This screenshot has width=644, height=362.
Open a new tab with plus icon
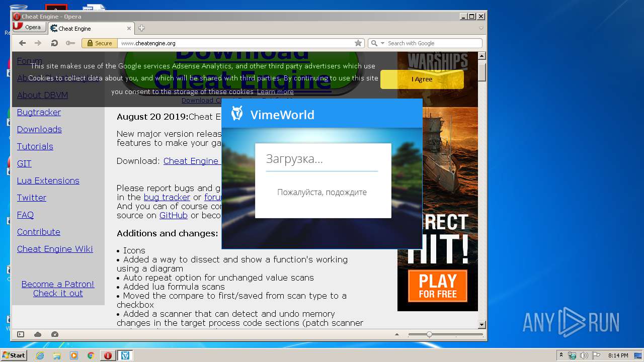coord(141,28)
